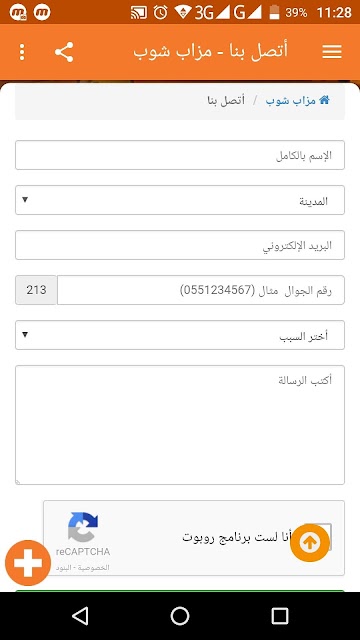This screenshot has width=360, height=640.
Task: Open the hamburger navigation menu
Action: click(x=331, y=52)
